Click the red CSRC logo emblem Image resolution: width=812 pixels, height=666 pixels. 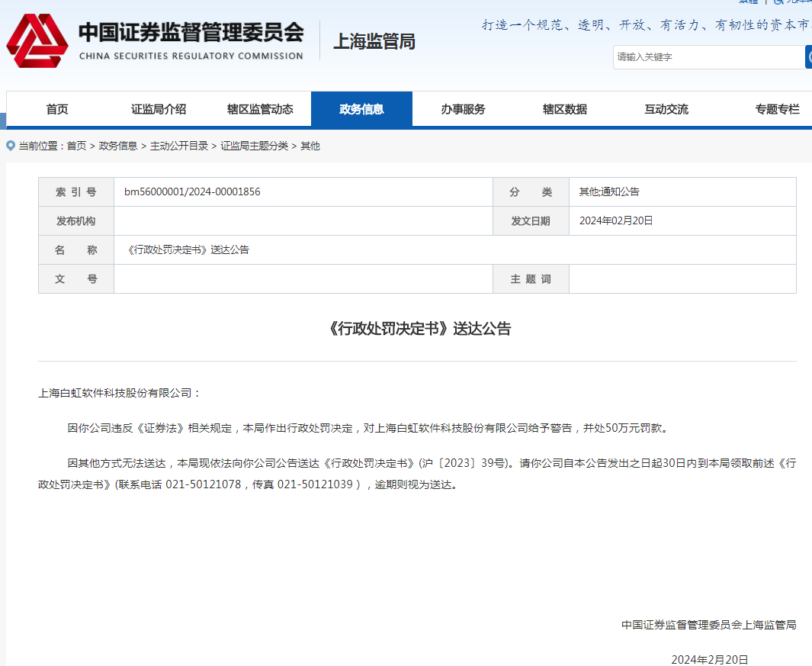coord(37,40)
